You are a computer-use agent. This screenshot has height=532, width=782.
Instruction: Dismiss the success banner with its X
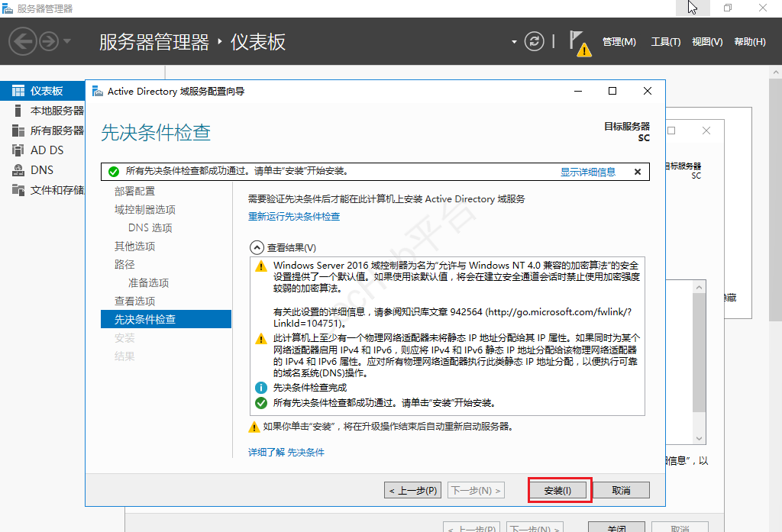[x=638, y=172]
